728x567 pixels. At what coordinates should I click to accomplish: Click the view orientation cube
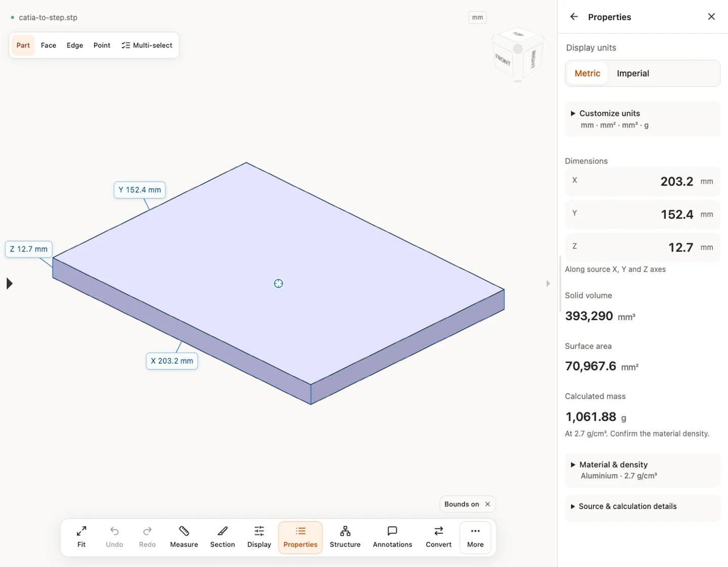[518, 55]
